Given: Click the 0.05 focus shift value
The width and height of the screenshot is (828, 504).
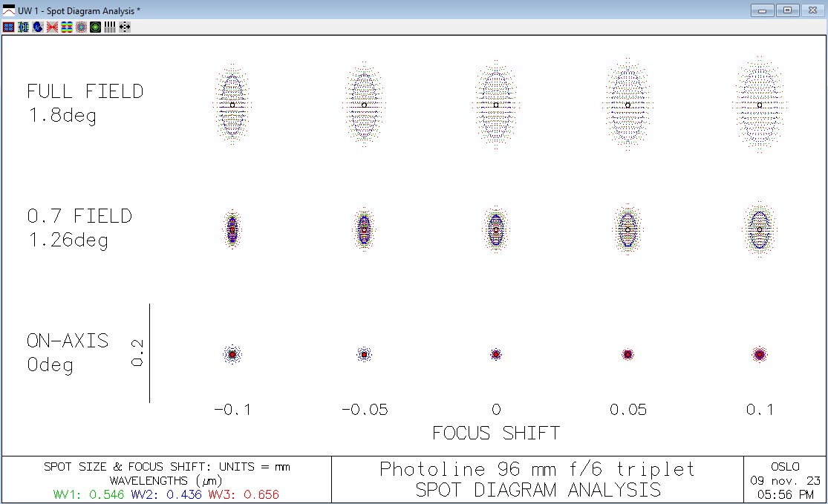Looking at the screenshot, I should [627, 410].
